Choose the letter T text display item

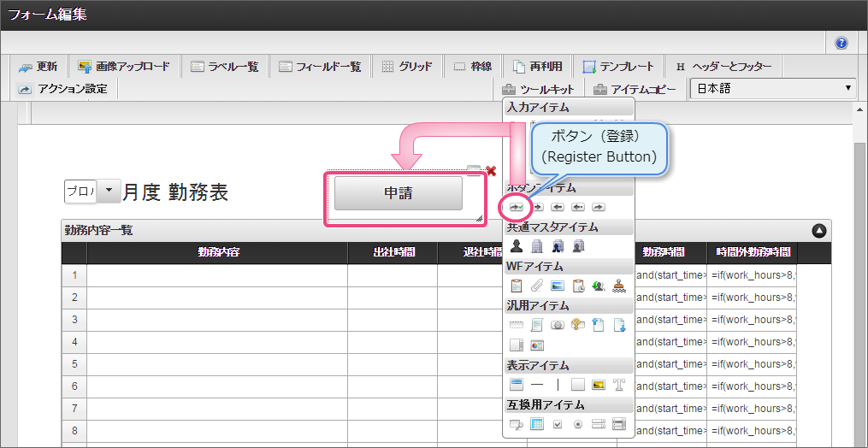[619, 384]
